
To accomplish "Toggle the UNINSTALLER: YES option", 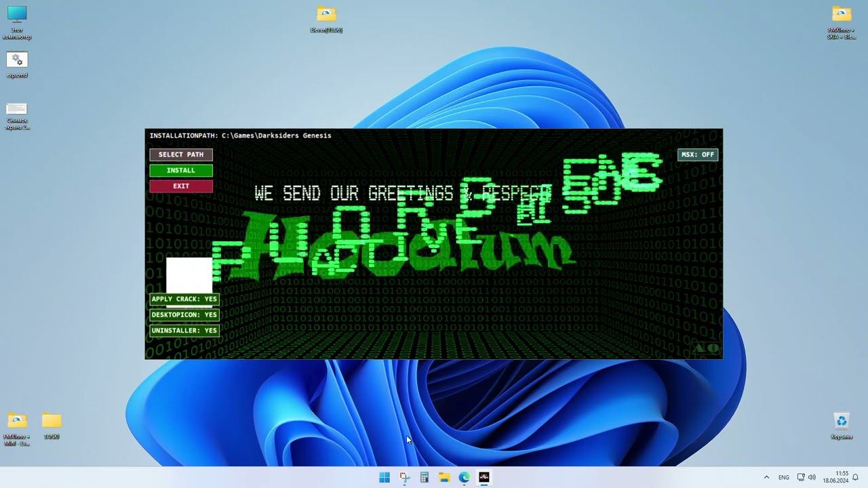I will 184,330.
